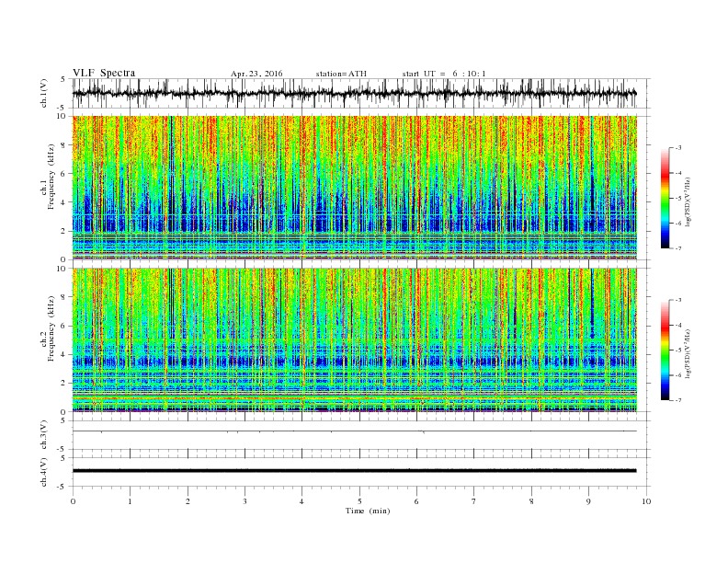Click the "4" kHz tick of ch.2 spectrogram
728x563 pixels.
click(64, 355)
